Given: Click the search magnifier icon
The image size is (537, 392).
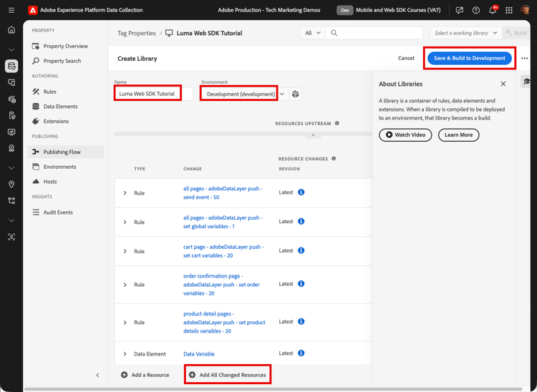Looking at the screenshot, I should (334, 33).
